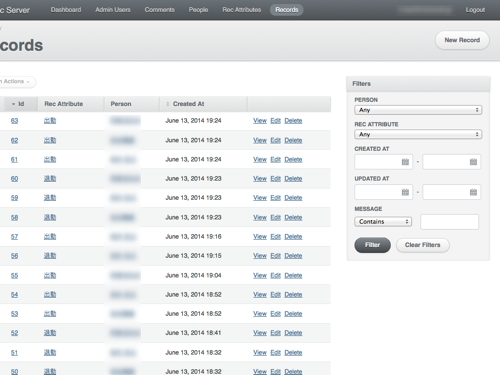Open record Id 57 link
The height and width of the screenshot is (375, 500).
pos(14,237)
